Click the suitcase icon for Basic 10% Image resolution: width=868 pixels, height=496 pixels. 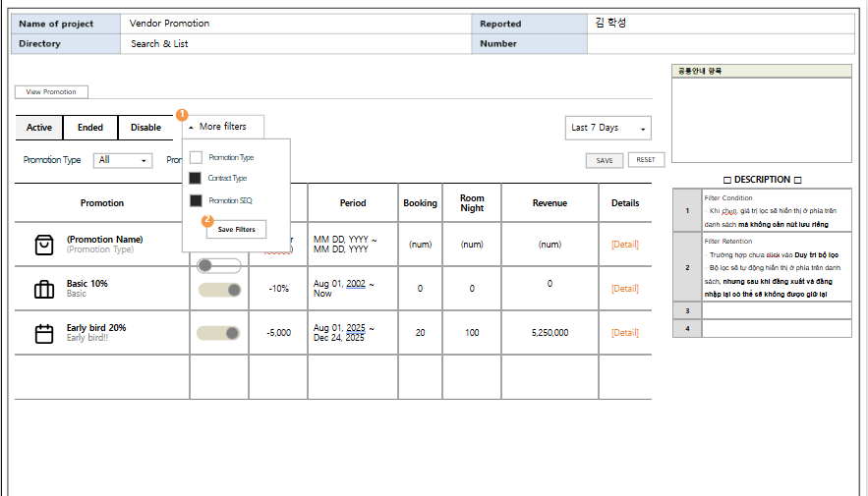click(x=44, y=289)
